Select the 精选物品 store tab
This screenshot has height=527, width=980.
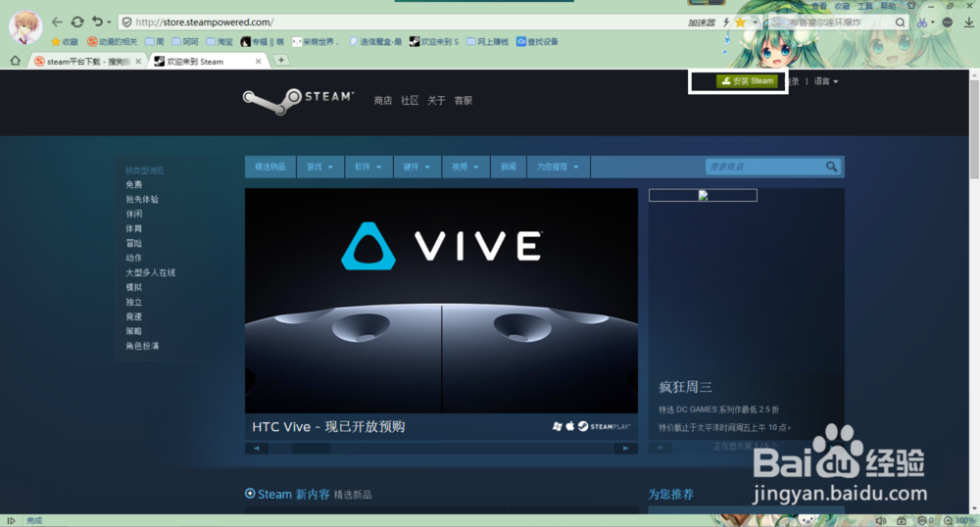270,167
